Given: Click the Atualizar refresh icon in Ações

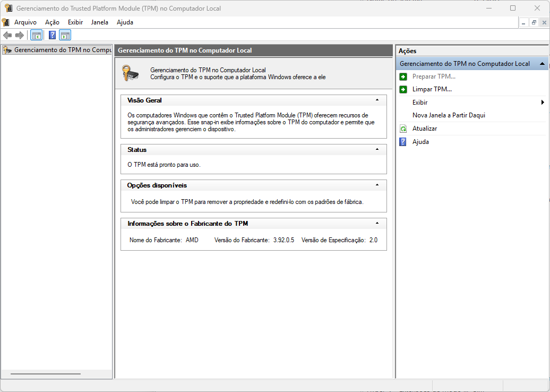Looking at the screenshot, I should [x=403, y=129].
